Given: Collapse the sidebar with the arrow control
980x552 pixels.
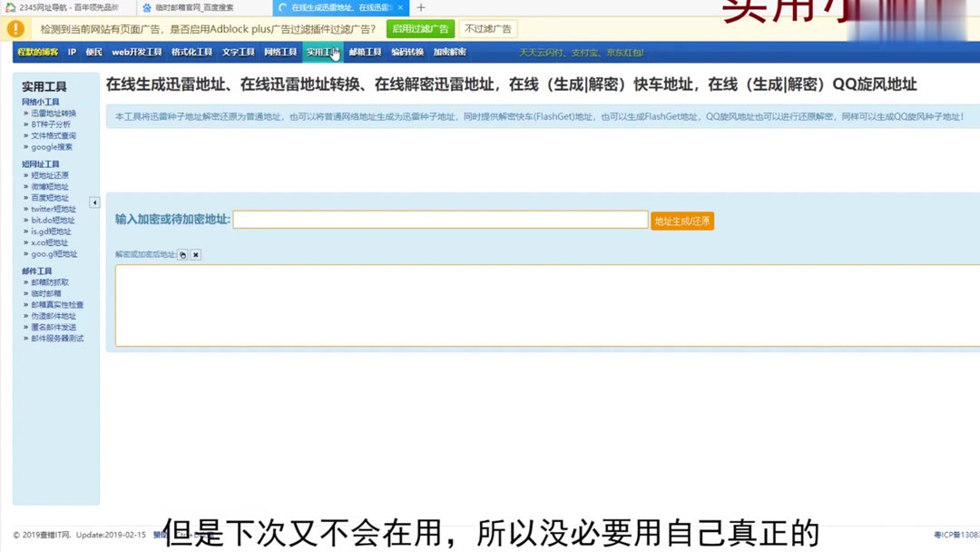Looking at the screenshot, I should click(x=94, y=202).
